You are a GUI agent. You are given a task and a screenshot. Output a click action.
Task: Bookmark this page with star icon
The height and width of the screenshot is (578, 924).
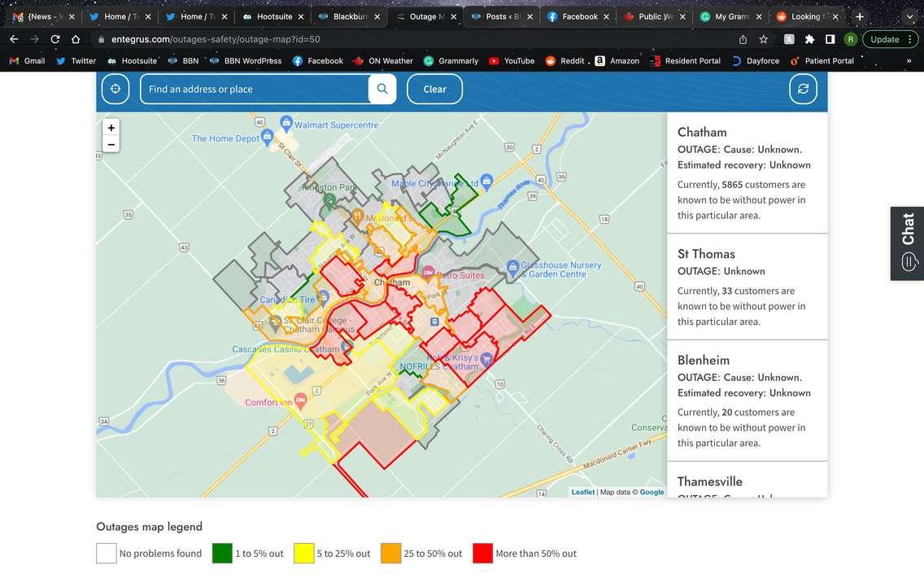click(764, 39)
